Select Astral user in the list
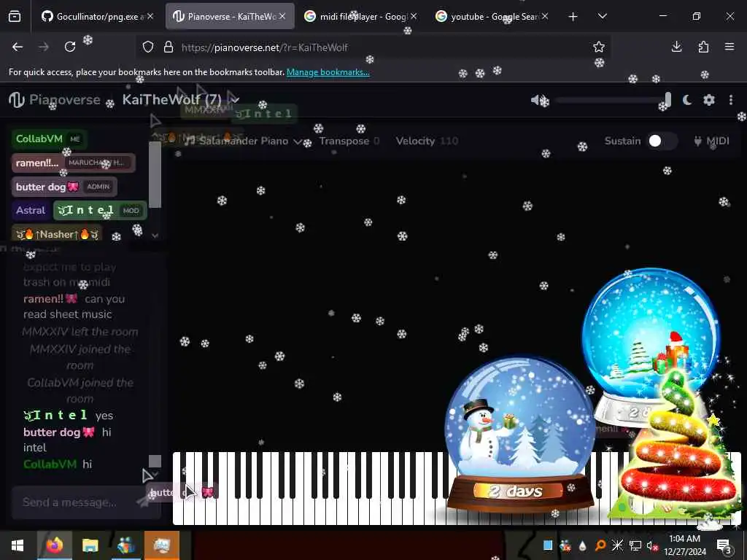 click(x=31, y=211)
